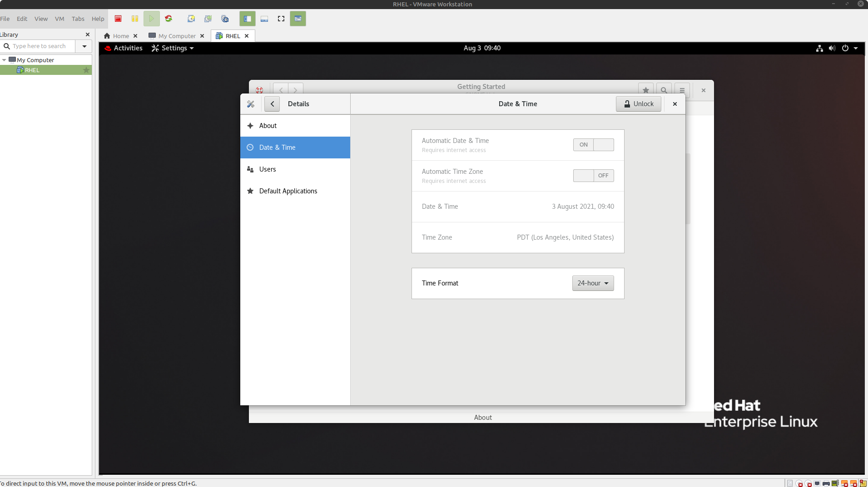Click Getting Started bookmark star icon
The width and height of the screenshot is (868, 487).
(x=646, y=90)
